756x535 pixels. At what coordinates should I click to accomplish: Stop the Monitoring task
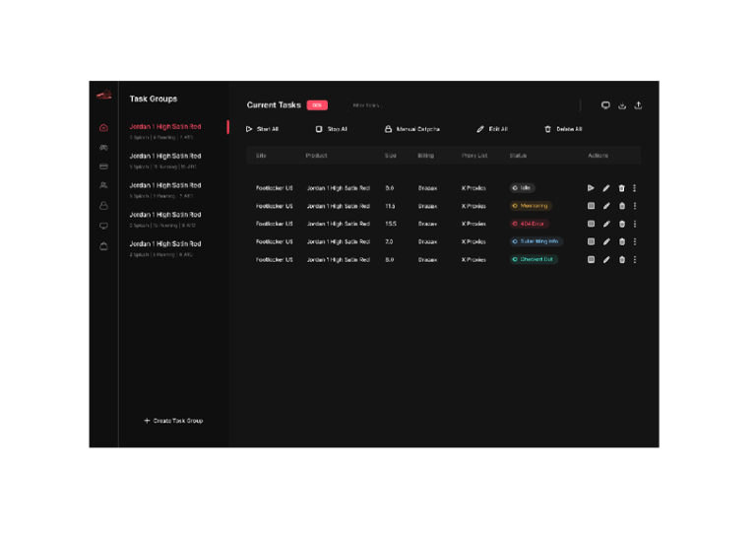[x=591, y=206]
